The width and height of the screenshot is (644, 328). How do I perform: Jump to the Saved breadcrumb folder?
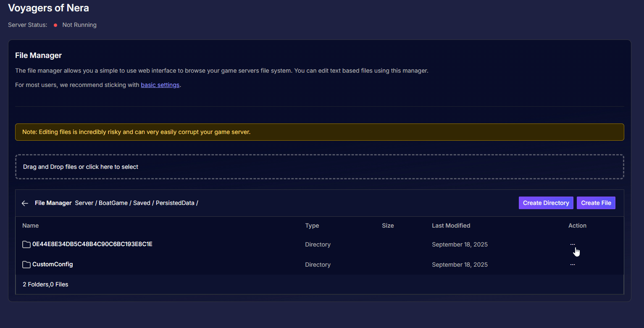coord(142,203)
